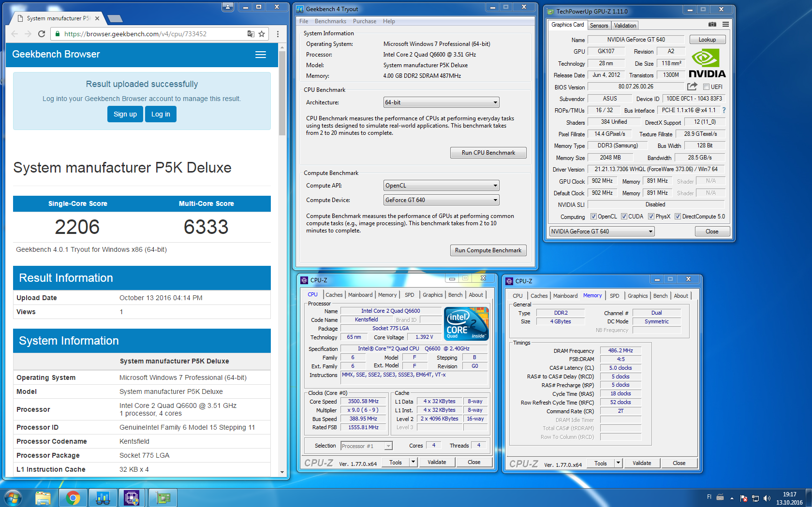Open the Chrome three-dot menu
The width and height of the screenshot is (812, 507).
[x=278, y=34]
